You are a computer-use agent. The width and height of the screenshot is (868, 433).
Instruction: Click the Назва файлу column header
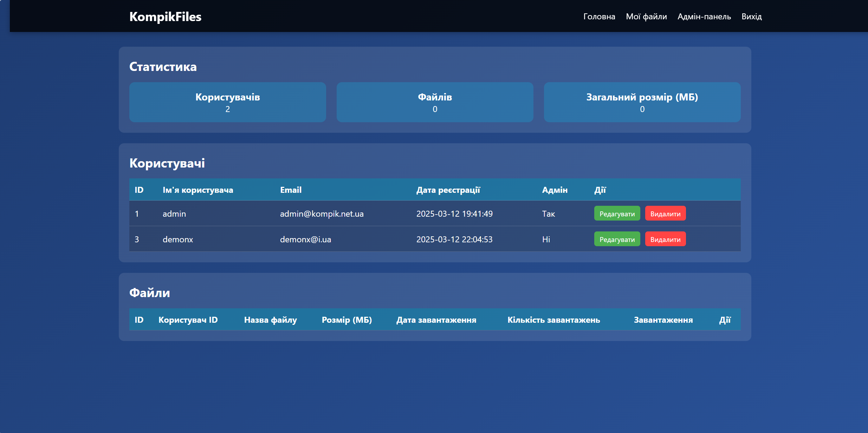coord(270,320)
